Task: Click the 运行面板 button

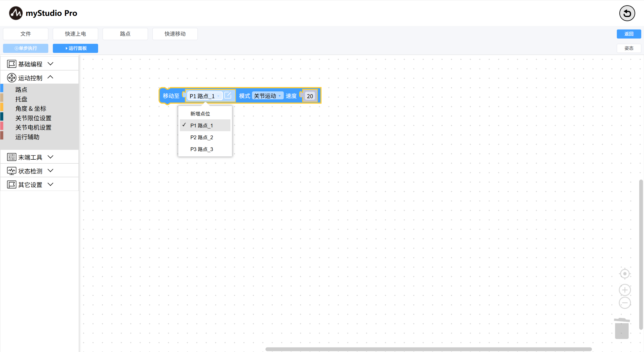Action: (x=75, y=48)
